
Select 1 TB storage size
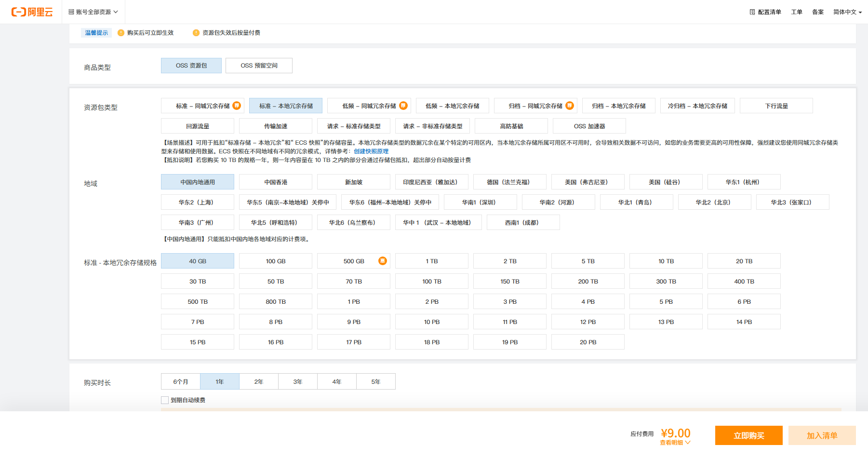tap(432, 261)
